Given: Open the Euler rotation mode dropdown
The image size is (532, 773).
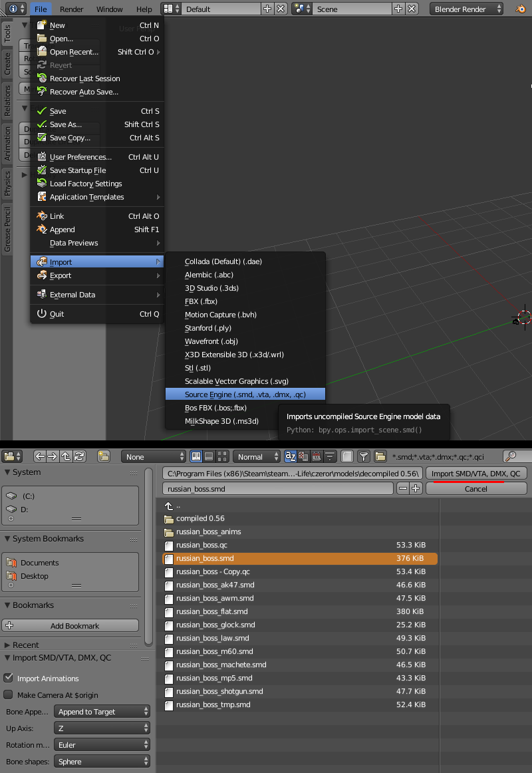Looking at the screenshot, I should (102, 745).
